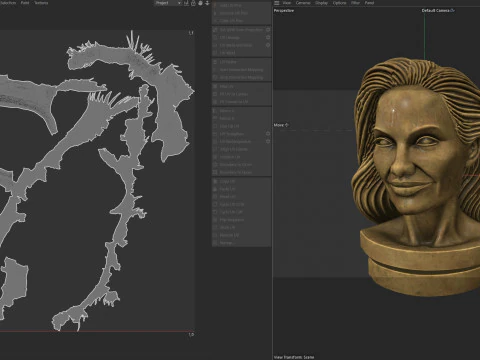Open UV Straighten gear settings

point(268,134)
